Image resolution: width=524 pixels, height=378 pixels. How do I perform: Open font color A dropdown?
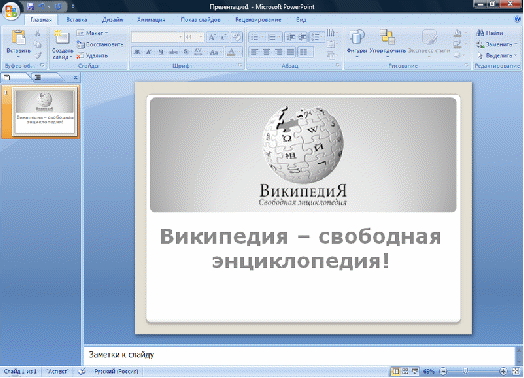click(x=233, y=52)
